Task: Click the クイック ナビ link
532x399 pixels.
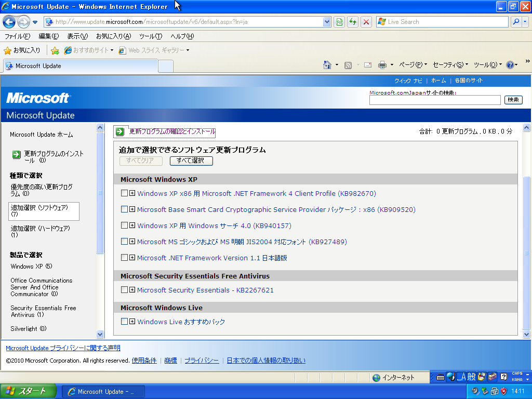Action: coord(408,81)
